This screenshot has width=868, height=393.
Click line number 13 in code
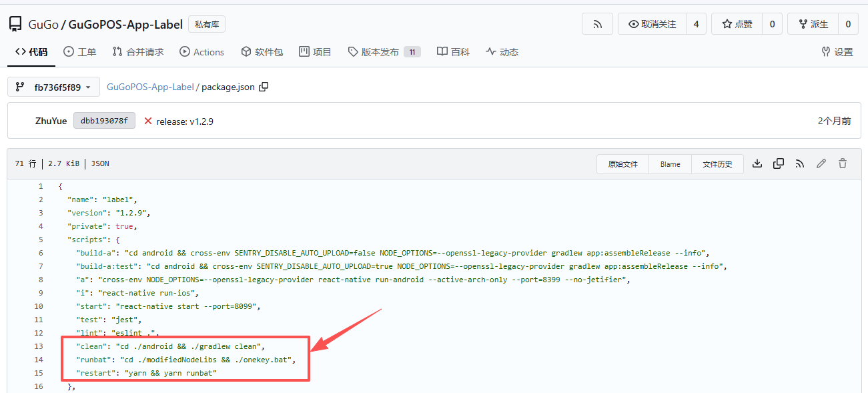pos(39,346)
